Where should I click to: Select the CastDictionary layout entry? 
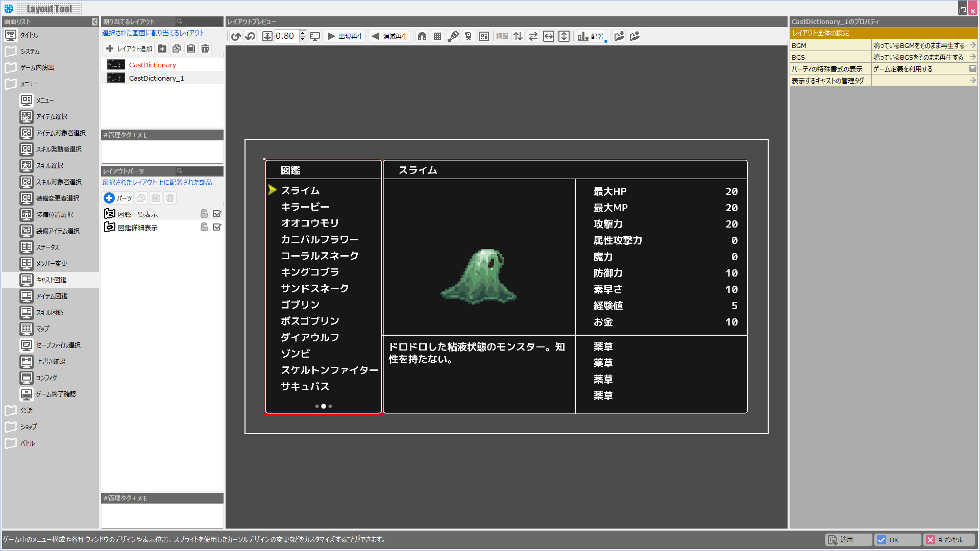pyautogui.click(x=152, y=65)
